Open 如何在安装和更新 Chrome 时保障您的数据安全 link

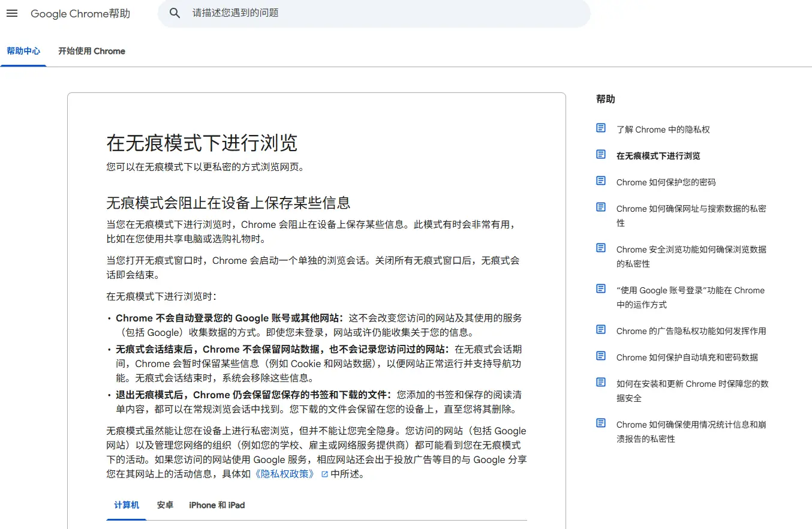pos(693,391)
